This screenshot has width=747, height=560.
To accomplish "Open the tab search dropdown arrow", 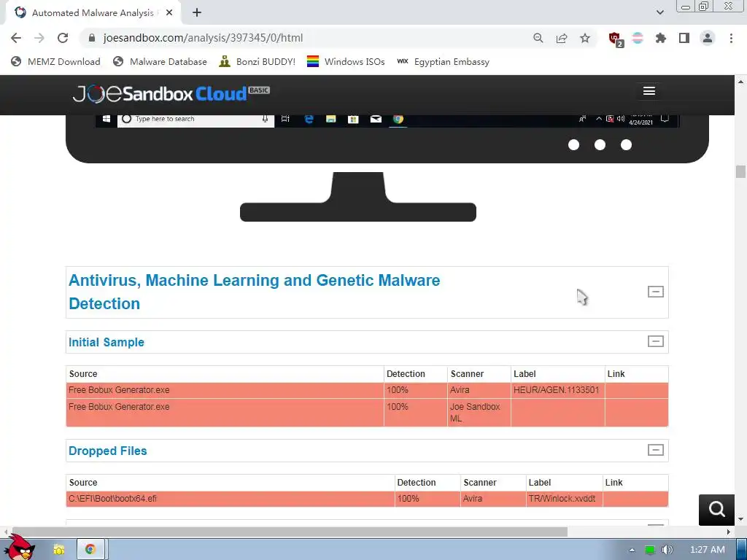I will point(659,12).
